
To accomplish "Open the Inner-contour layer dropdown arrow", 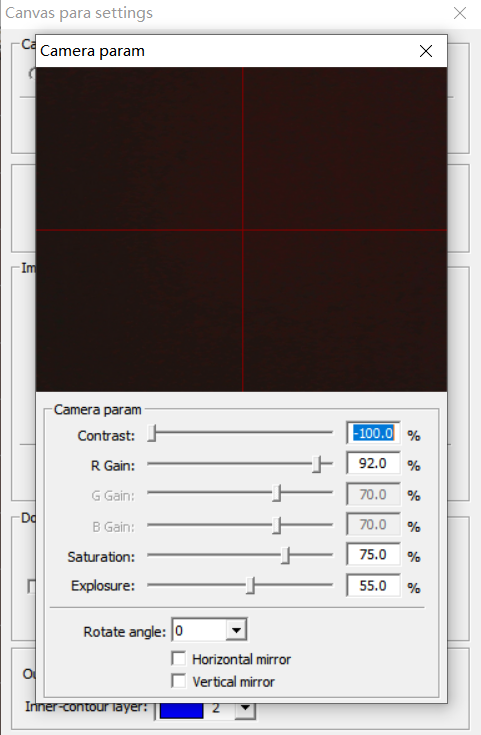I will tap(245, 709).
